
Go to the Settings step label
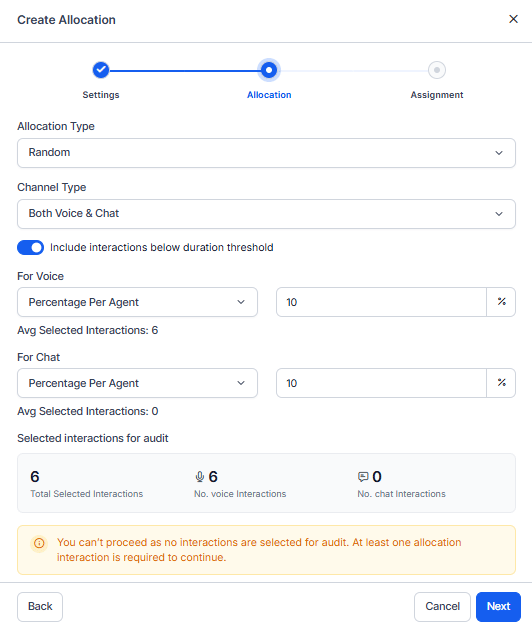coord(101,95)
